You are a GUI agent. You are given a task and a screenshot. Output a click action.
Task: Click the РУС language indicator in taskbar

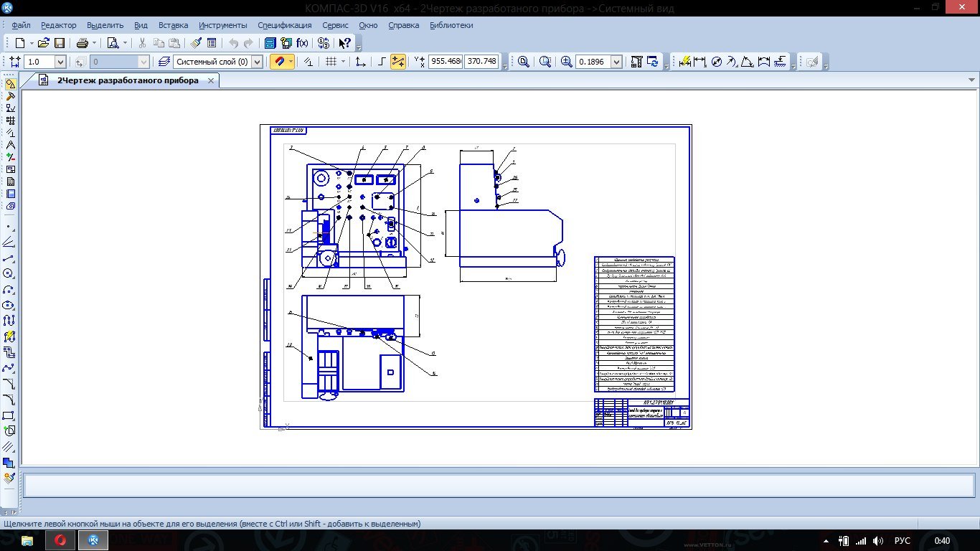pyautogui.click(x=903, y=541)
